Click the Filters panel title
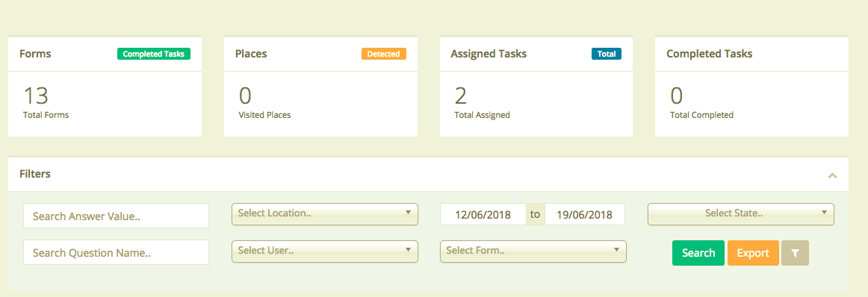Screen dimensions: 868x297 tap(35, 174)
